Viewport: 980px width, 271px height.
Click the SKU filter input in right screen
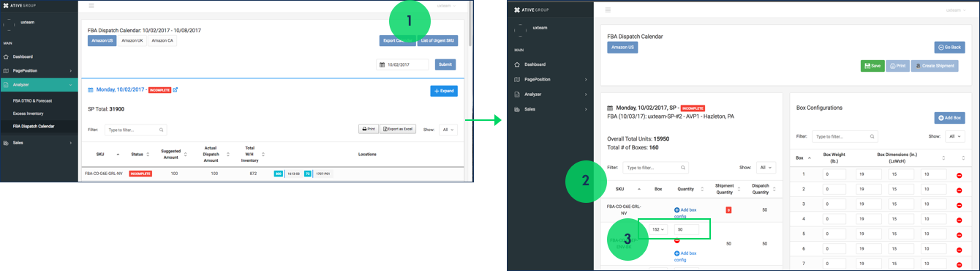(x=655, y=167)
